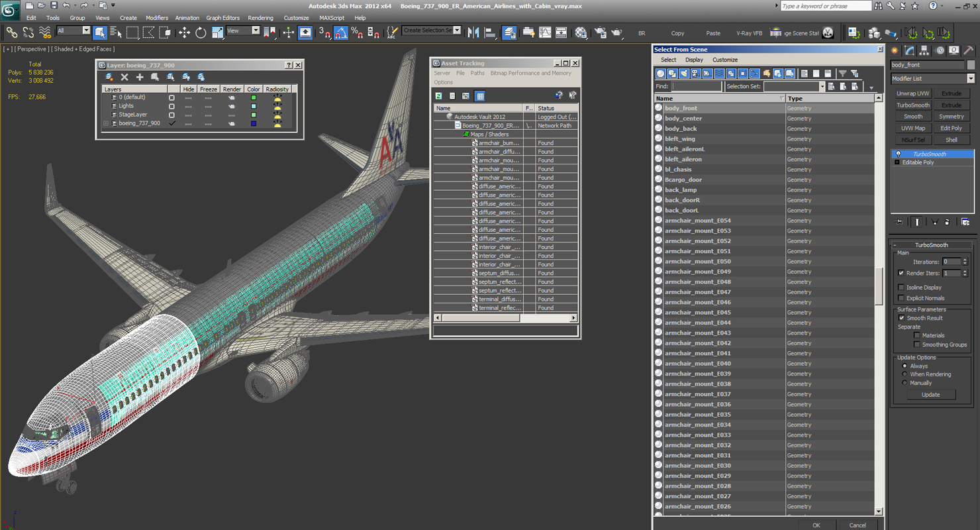
Task: Click Lights layer color swatch
Action: pyautogui.click(x=254, y=106)
